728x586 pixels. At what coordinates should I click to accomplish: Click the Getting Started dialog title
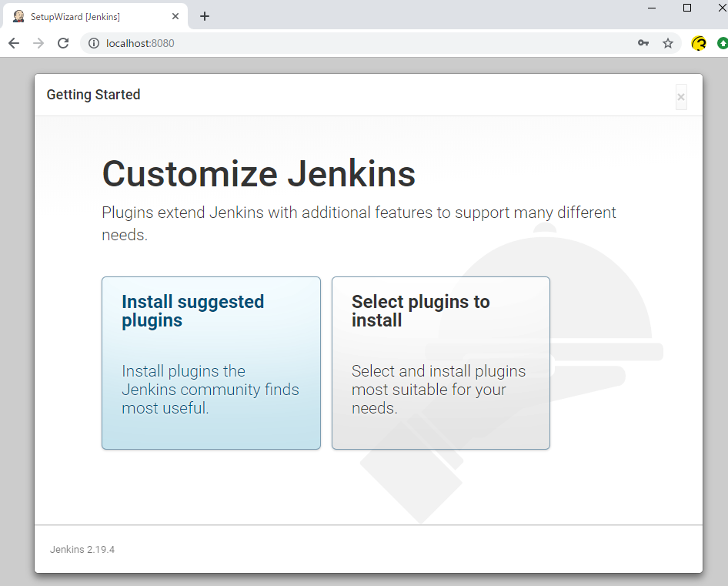[93, 95]
